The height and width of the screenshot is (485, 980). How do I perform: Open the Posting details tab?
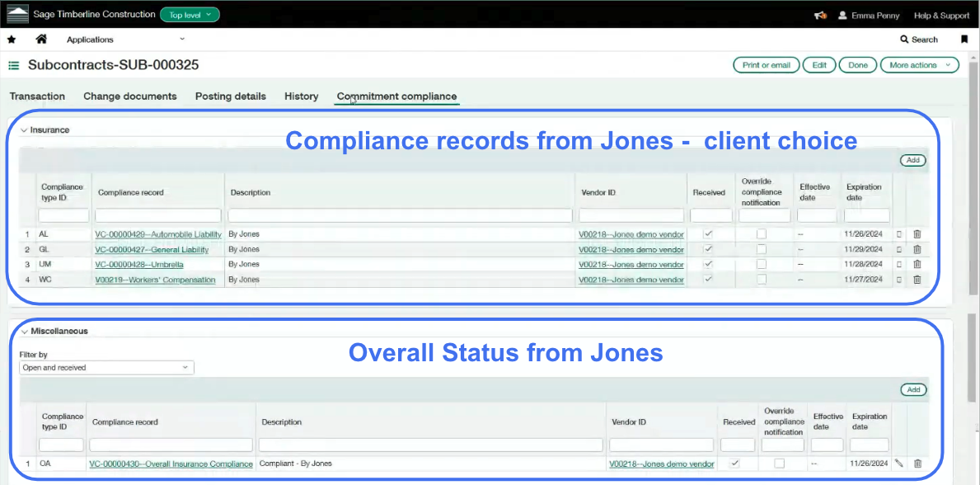231,97
